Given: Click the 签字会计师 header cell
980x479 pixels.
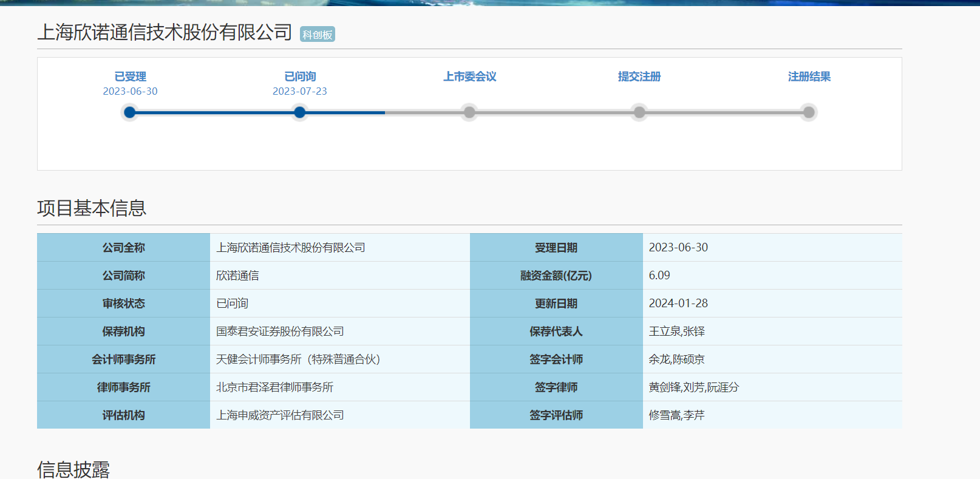Looking at the screenshot, I should pos(556,359).
